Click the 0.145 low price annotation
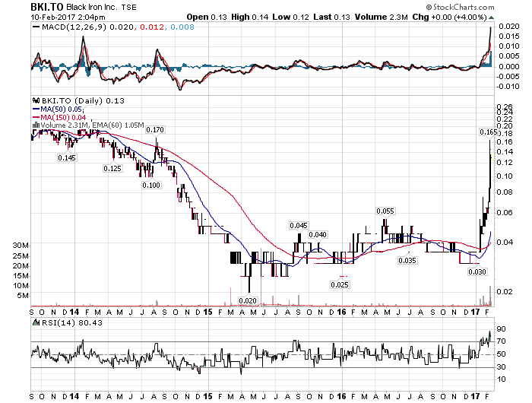 pyautogui.click(x=67, y=158)
